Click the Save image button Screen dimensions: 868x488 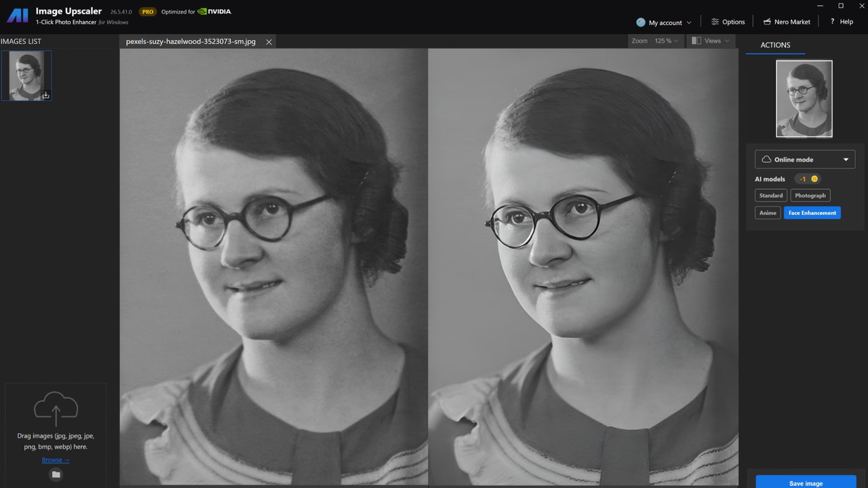806,483
